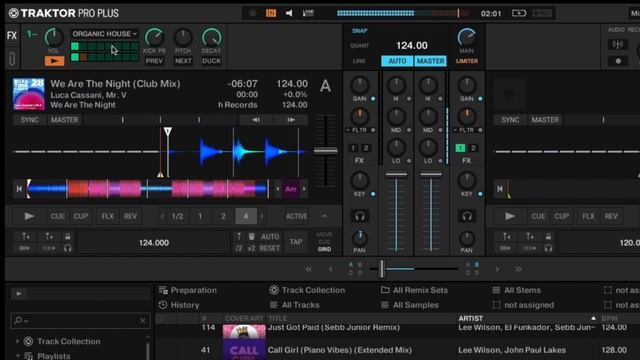The height and width of the screenshot is (360, 640).
Task: Open the History favorite folder
Action: pos(179,305)
